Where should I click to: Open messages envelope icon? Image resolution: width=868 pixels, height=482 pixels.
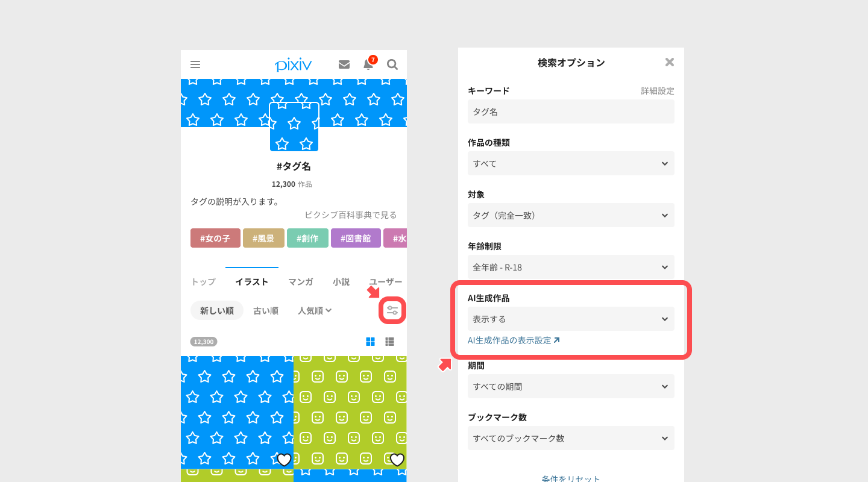pyautogui.click(x=344, y=64)
